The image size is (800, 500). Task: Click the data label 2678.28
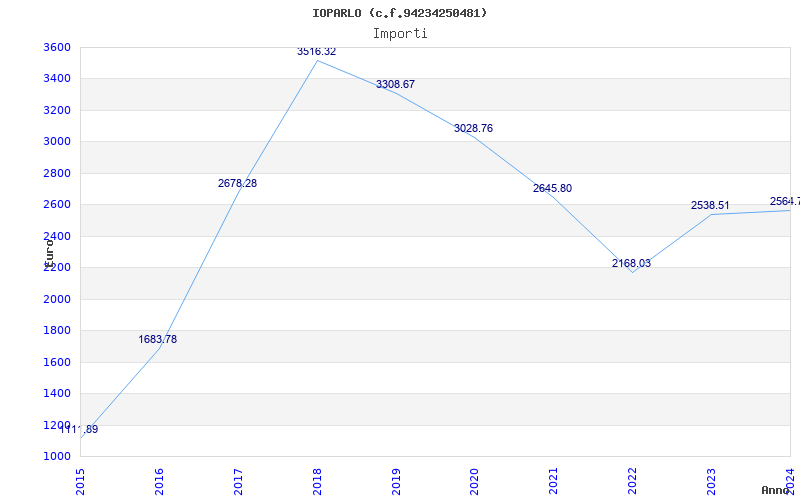tap(237, 183)
